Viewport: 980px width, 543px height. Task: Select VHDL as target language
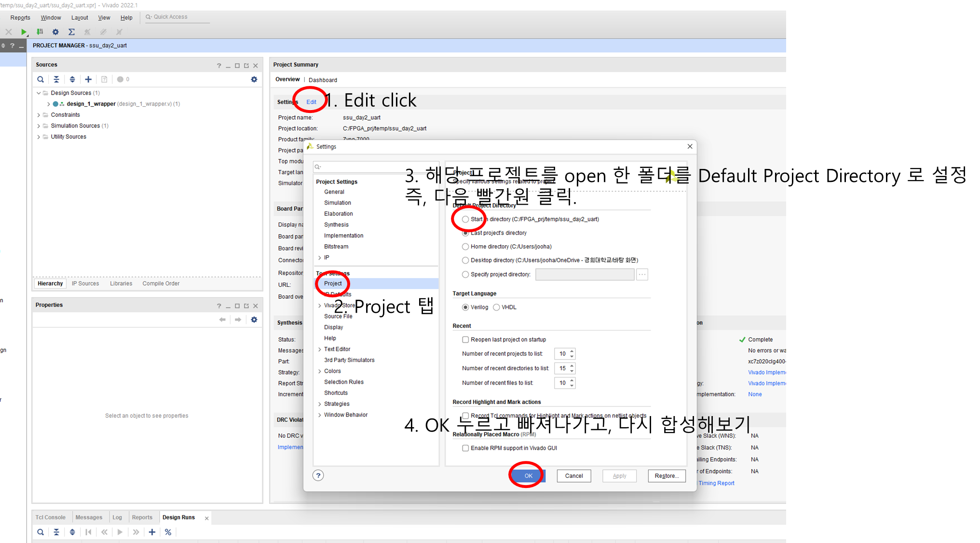(496, 307)
